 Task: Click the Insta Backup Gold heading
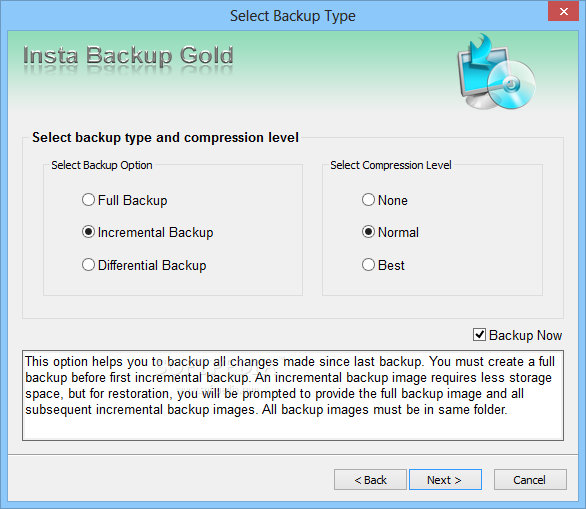coord(128,56)
